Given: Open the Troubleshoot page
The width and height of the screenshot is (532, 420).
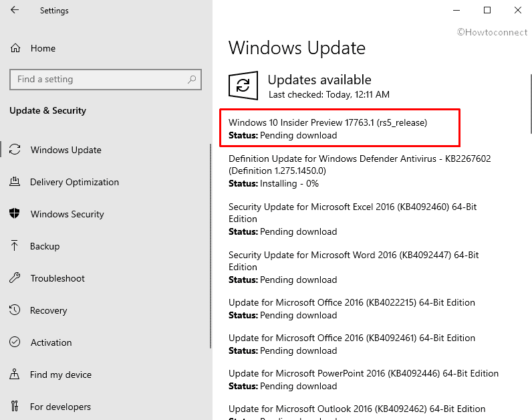Looking at the screenshot, I should [57, 278].
